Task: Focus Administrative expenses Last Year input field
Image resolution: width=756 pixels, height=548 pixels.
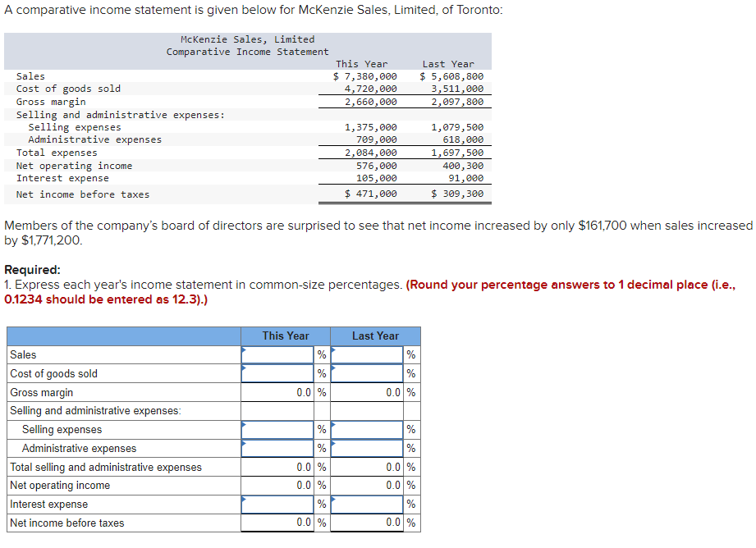Action: click(367, 448)
